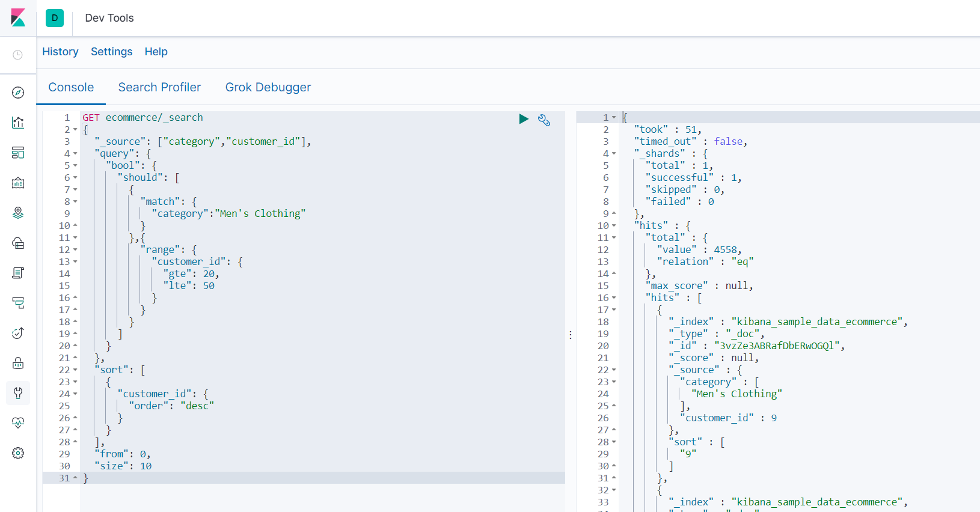Viewport: 980px width, 512px height.
Task: Open Logs icon in sidebar
Action: (x=18, y=273)
